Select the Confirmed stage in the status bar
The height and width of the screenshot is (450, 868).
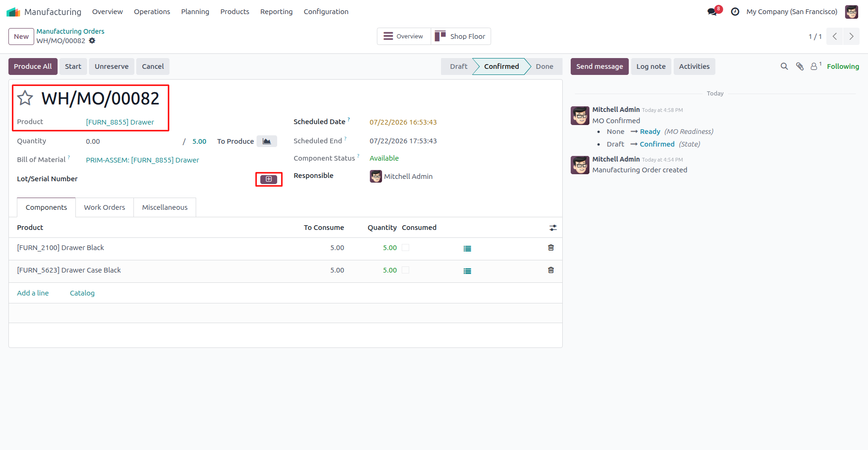point(501,66)
